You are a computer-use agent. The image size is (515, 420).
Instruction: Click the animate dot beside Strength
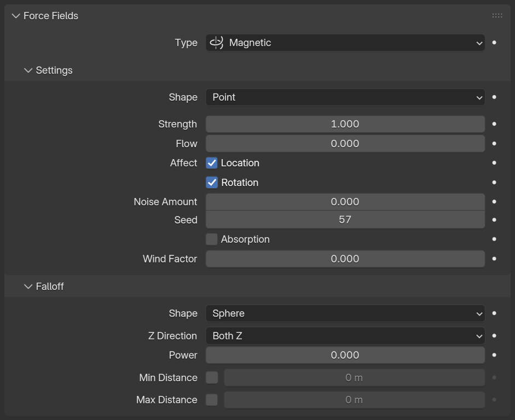pyautogui.click(x=494, y=124)
